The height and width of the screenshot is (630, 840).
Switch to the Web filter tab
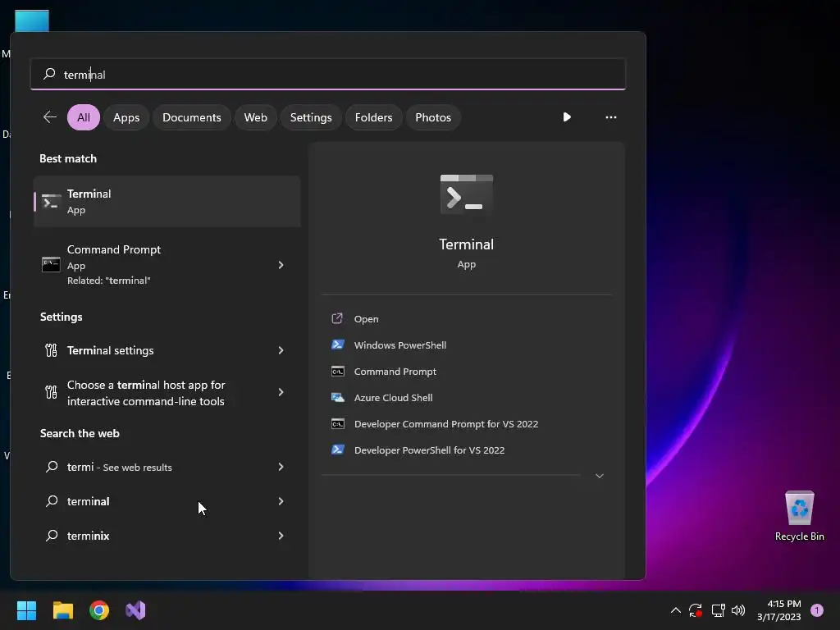pyautogui.click(x=256, y=117)
